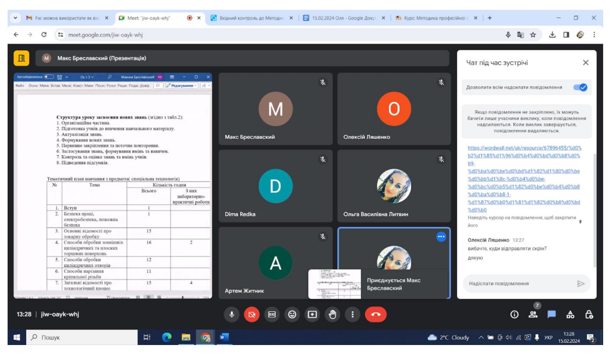Click the present screen button

tap(312, 314)
